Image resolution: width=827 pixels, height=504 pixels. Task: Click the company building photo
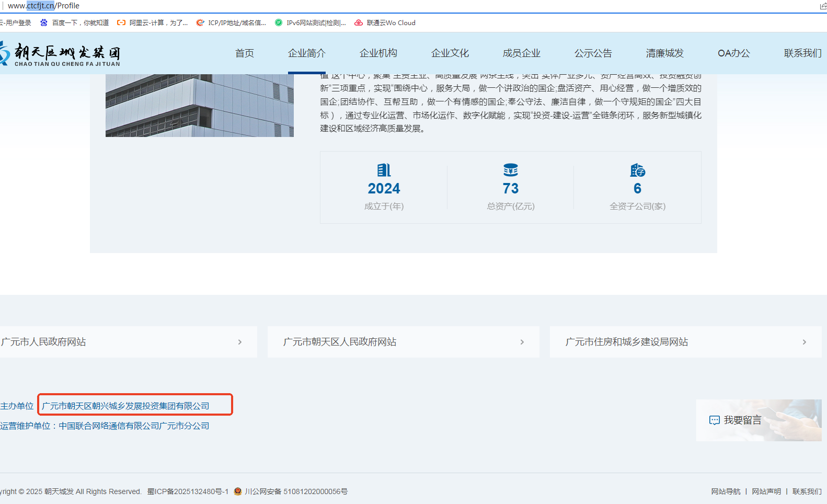click(x=200, y=106)
